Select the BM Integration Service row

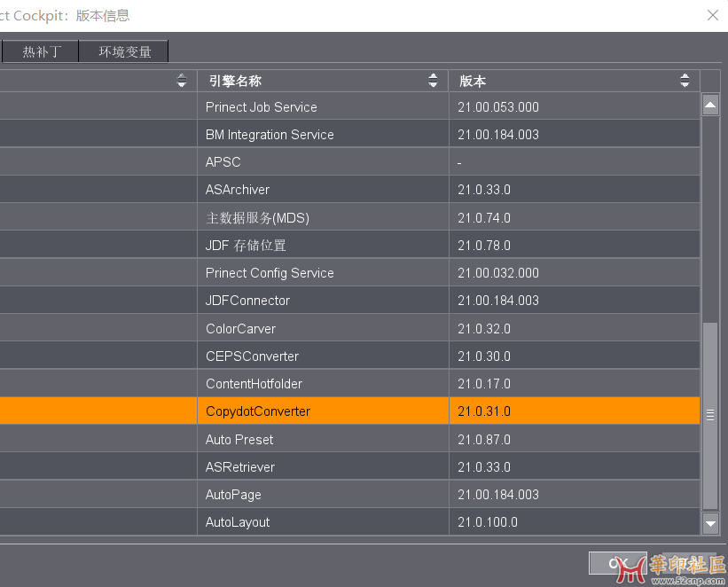click(270, 135)
